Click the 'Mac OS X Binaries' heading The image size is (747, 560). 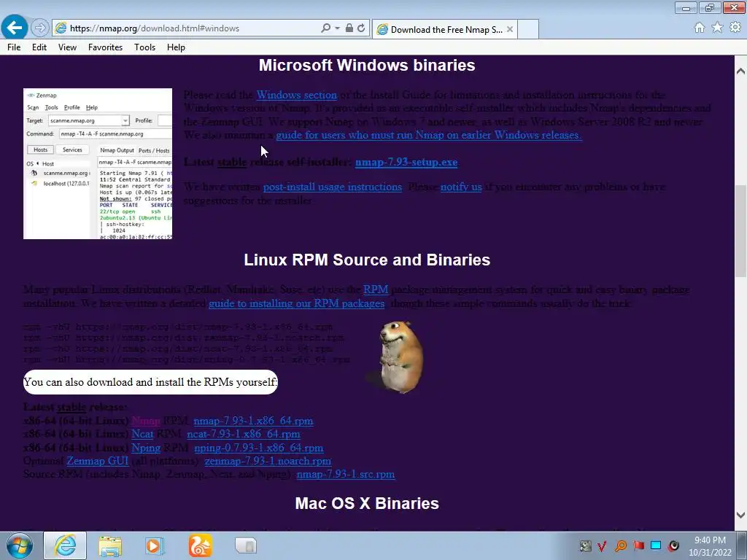(x=367, y=503)
